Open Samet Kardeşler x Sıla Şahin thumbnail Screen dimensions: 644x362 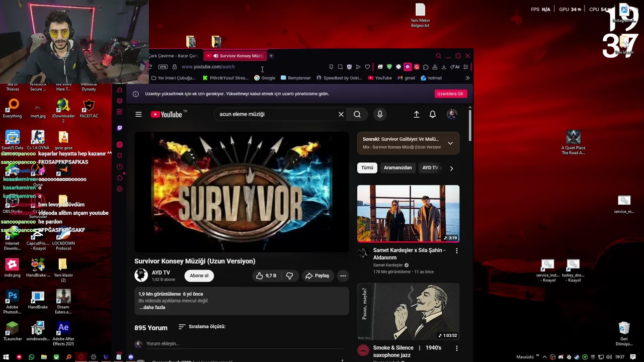(x=408, y=214)
